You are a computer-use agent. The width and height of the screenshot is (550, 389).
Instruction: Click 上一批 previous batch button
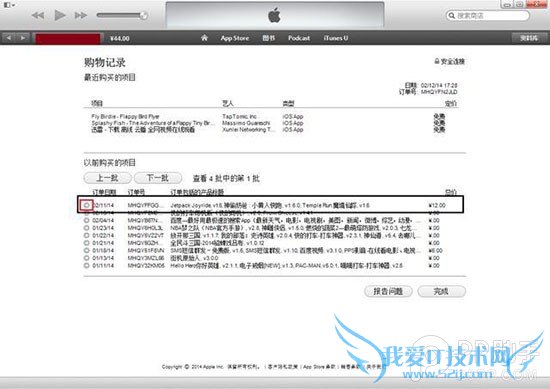(x=107, y=178)
